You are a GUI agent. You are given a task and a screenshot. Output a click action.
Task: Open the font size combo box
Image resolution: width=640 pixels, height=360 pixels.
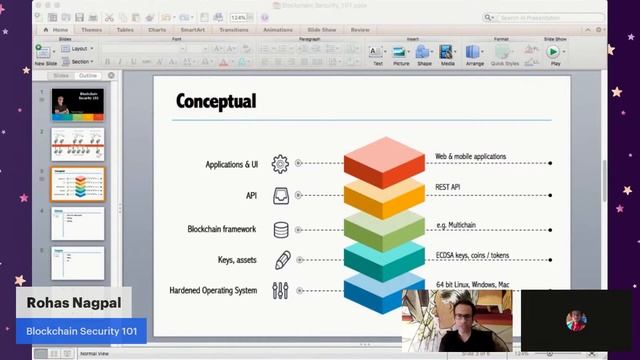[x=199, y=49]
